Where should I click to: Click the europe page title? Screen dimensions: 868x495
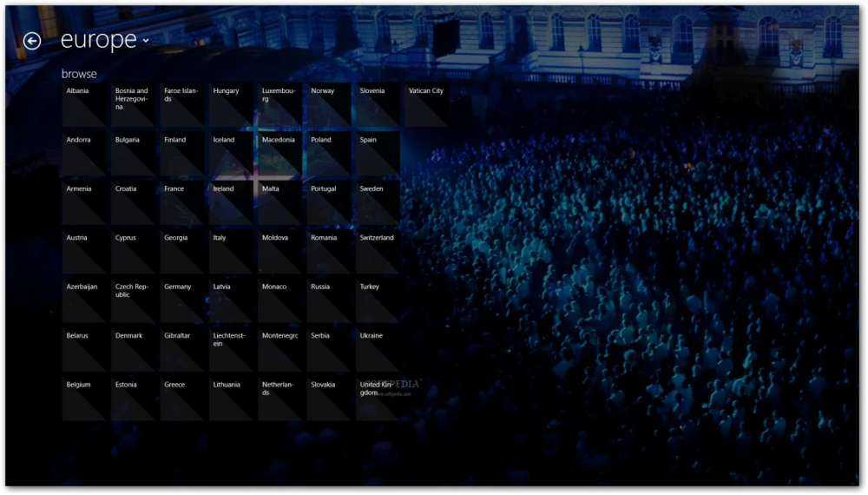(x=99, y=40)
